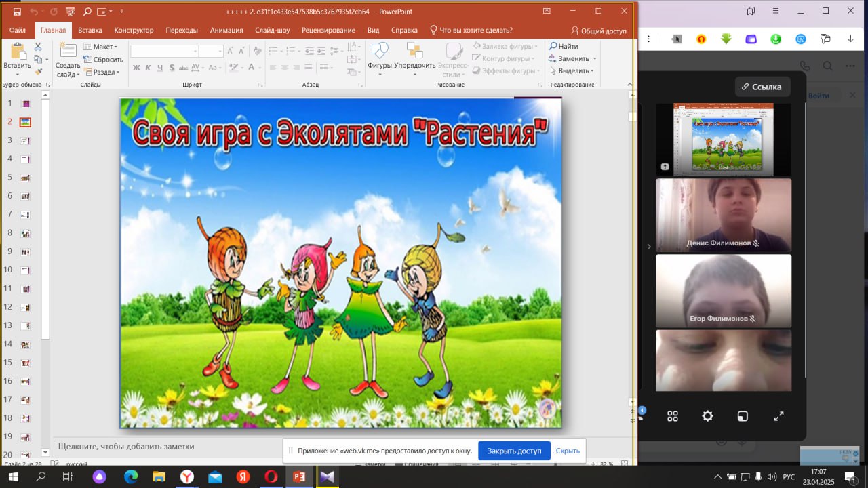Click the phone call icon in chat header

[x=805, y=66]
